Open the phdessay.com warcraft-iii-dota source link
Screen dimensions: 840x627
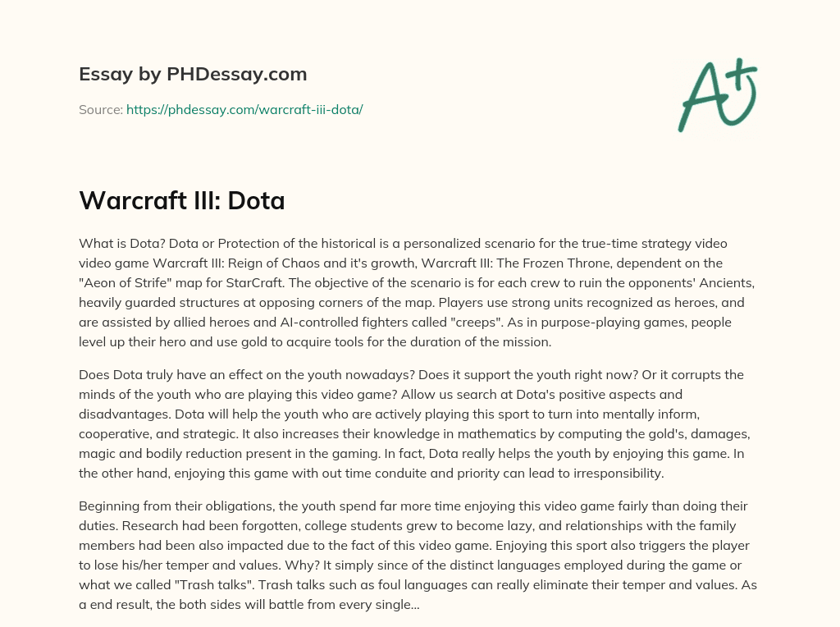pos(244,109)
